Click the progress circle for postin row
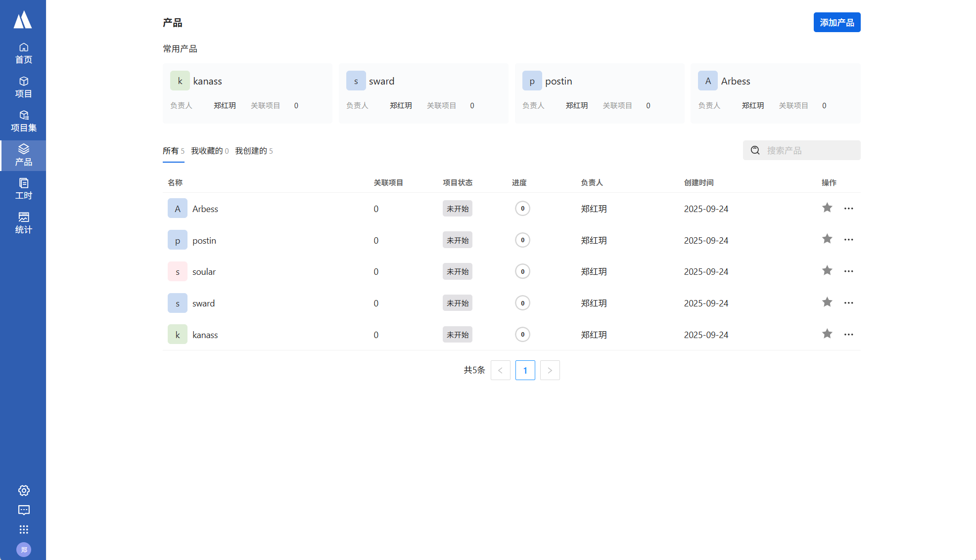 coord(522,240)
